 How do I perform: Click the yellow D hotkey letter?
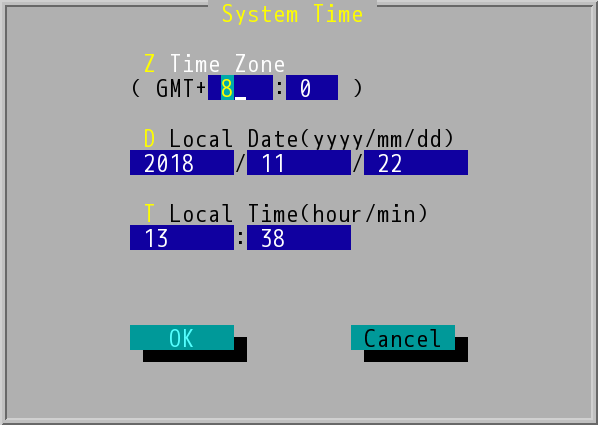coord(150,138)
